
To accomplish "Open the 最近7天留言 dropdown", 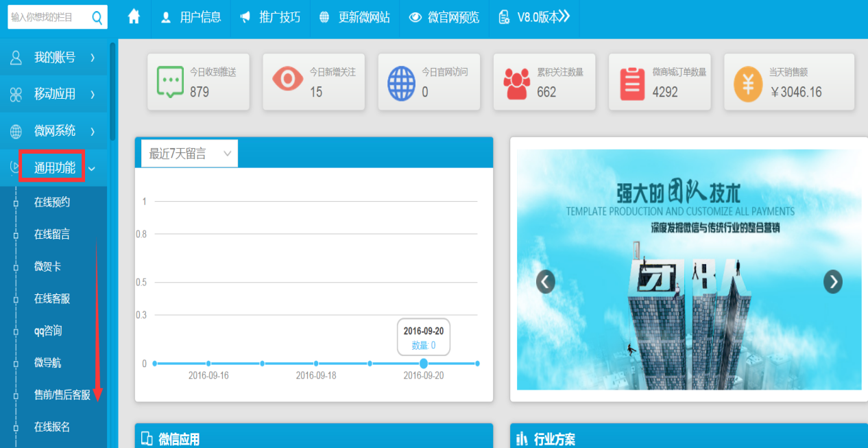I will point(189,154).
